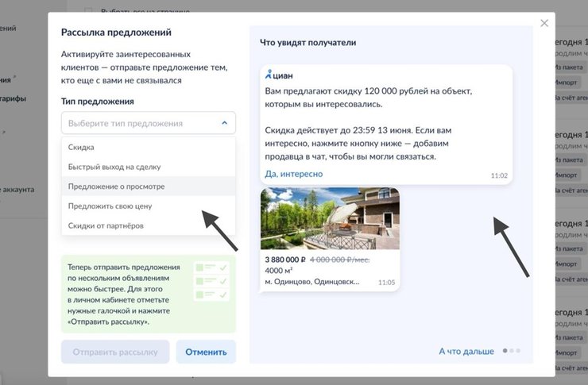Open the Выберите тип предложения dropdown
Viewport: 588px width, 385px height.
[149, 123]
